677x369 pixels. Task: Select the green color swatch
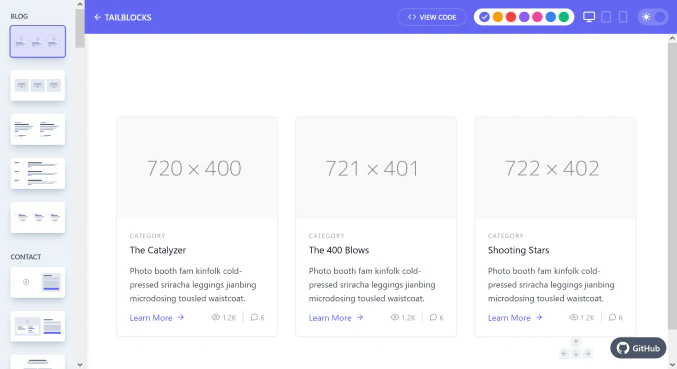point(563,17)
